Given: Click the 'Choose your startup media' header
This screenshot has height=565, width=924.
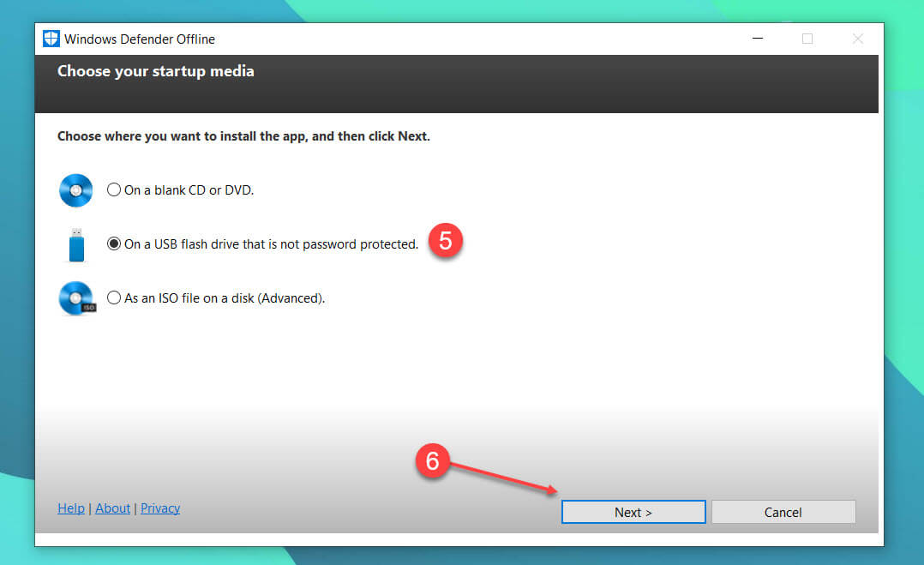Looking at the screenshot, I should (x=156, y=71).
